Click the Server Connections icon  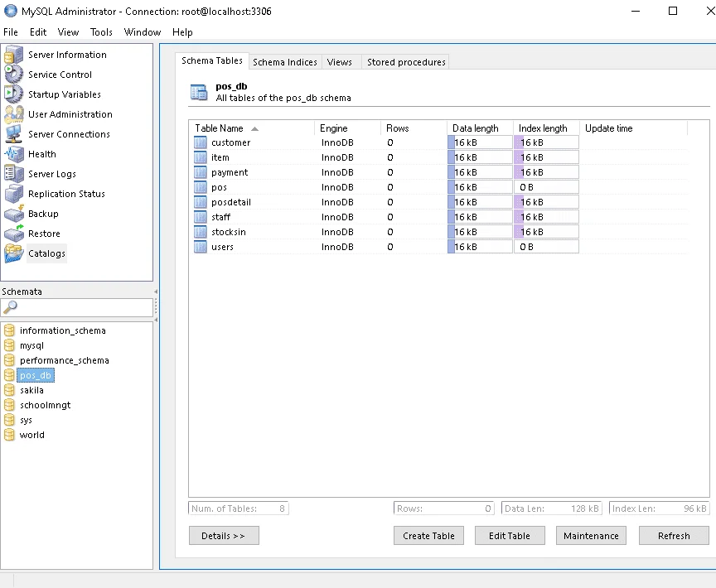[x=14, y=134]
